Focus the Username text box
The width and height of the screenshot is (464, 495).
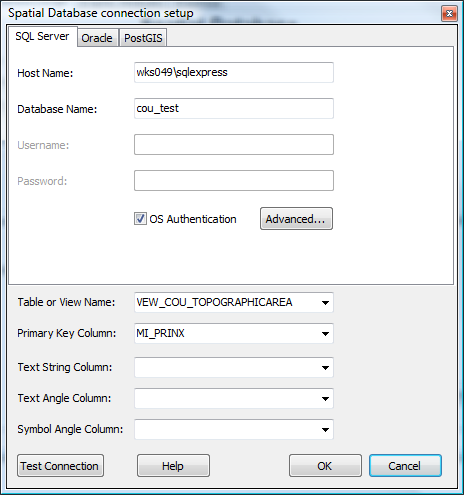tap(234, 144)
